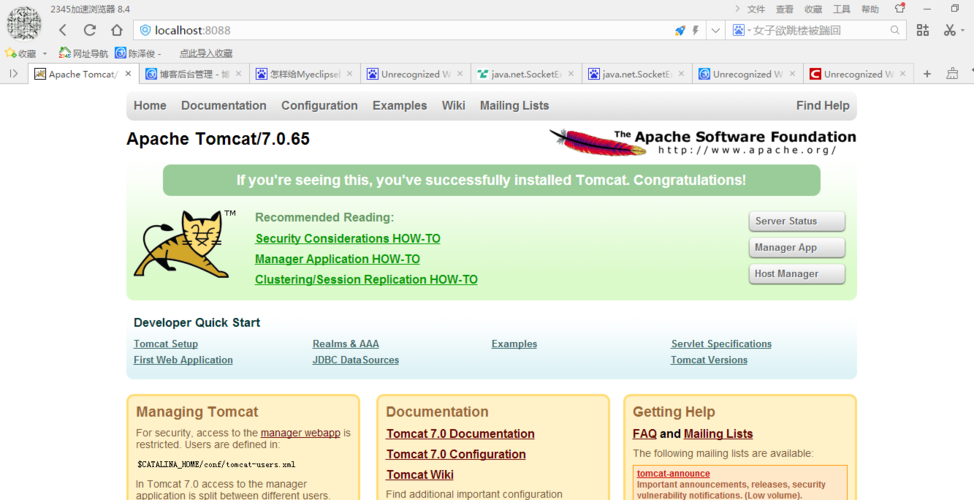Open the apps grid icon beside search box
Viewport: 974px width, 500px height.
923,30
